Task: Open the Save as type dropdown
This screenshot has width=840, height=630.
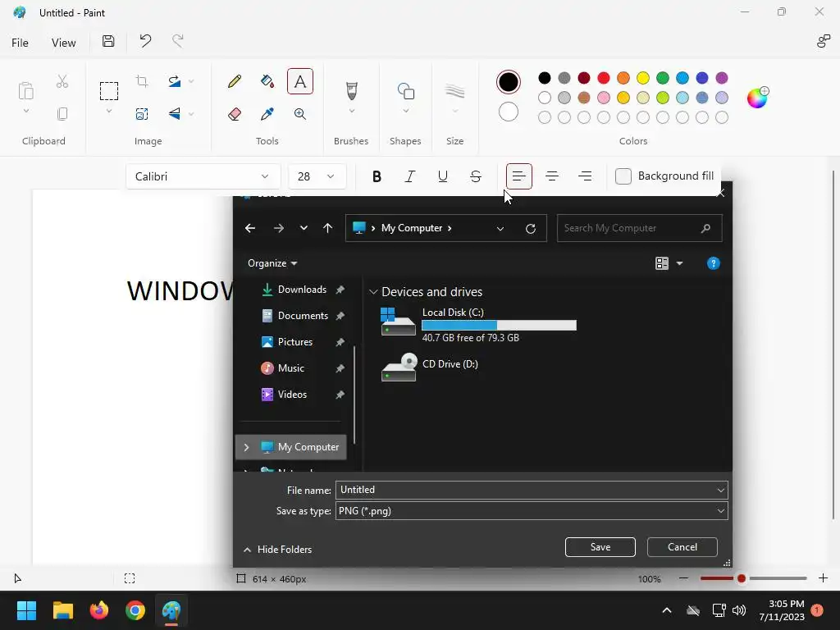Action: [x=721, y=511]
